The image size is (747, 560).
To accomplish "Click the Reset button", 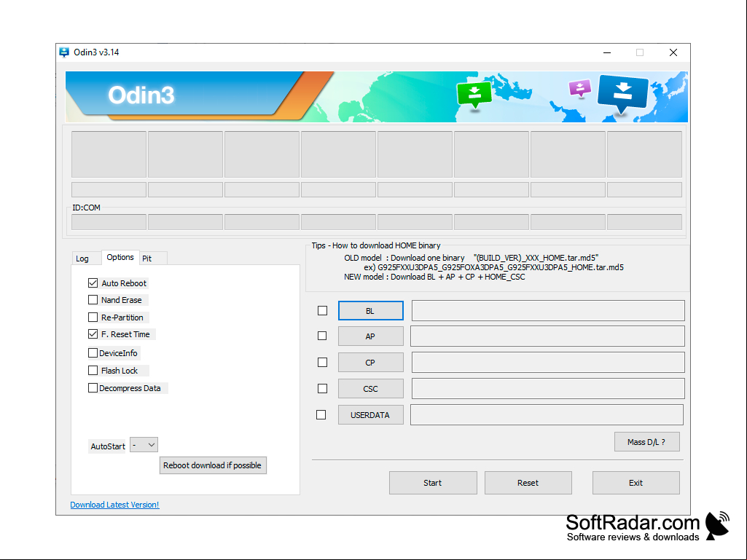I will 528,483.
